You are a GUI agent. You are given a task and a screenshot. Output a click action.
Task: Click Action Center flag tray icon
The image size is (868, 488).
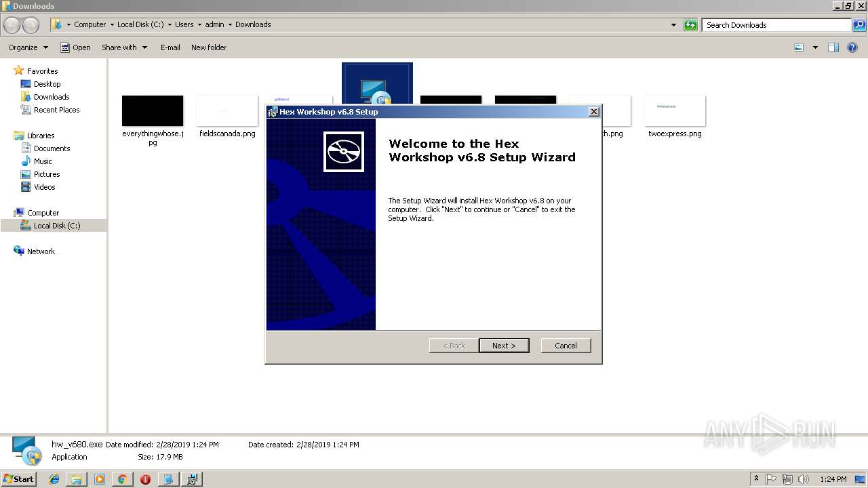click(x=772, y=479)
